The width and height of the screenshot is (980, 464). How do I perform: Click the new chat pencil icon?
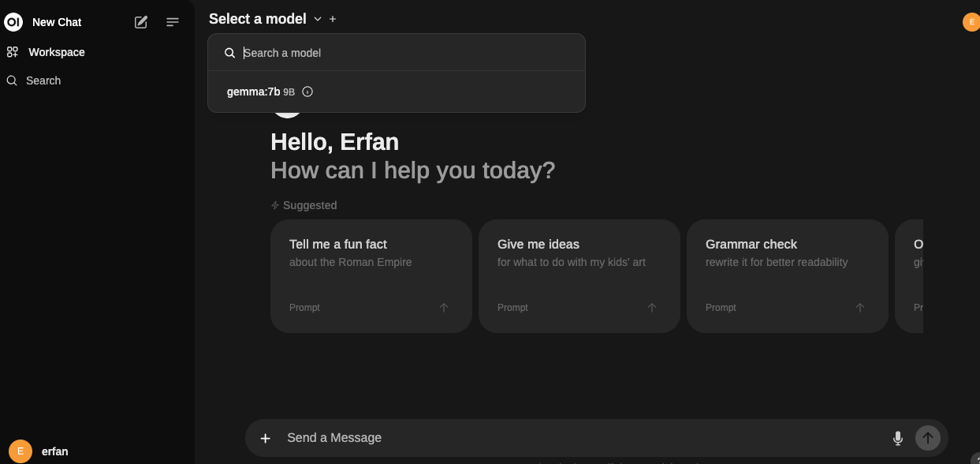(x=140, y=22)
